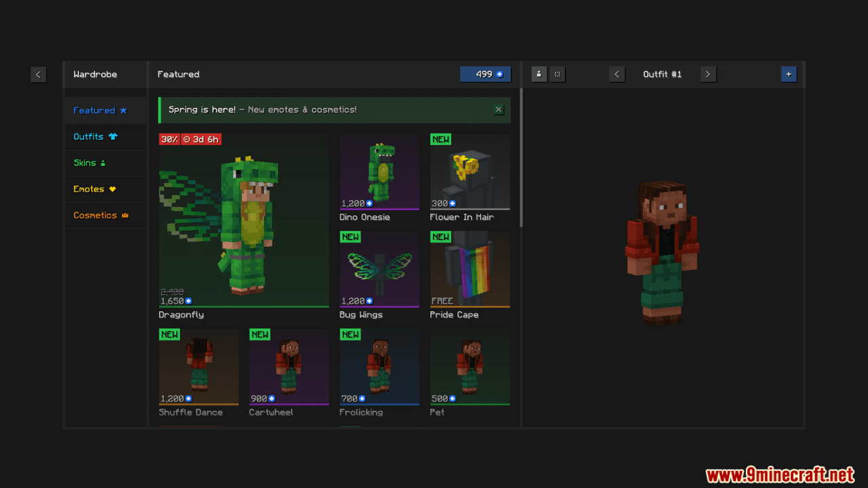
Task: Browse the Cosmetics category
Action: [x=100, y=216]
